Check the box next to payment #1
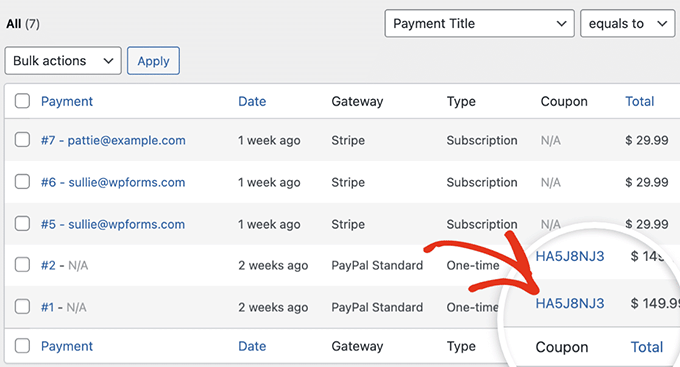 click(22, 307)
